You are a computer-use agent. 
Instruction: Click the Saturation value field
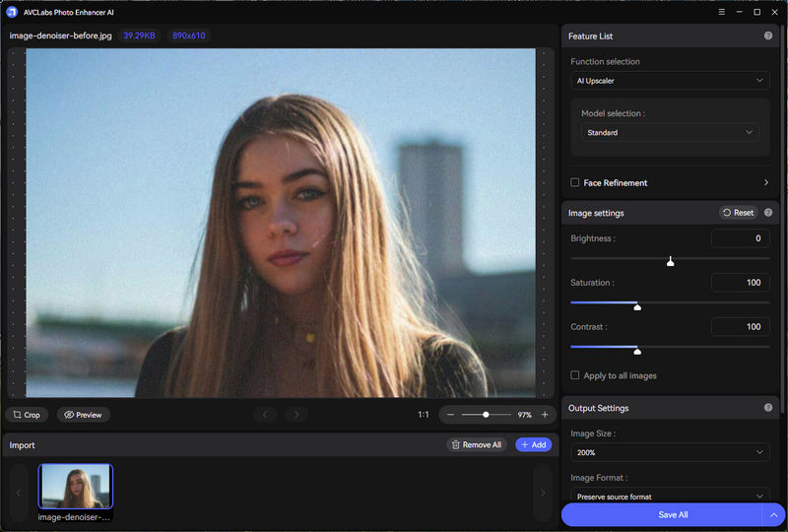(x=741, y=283)
